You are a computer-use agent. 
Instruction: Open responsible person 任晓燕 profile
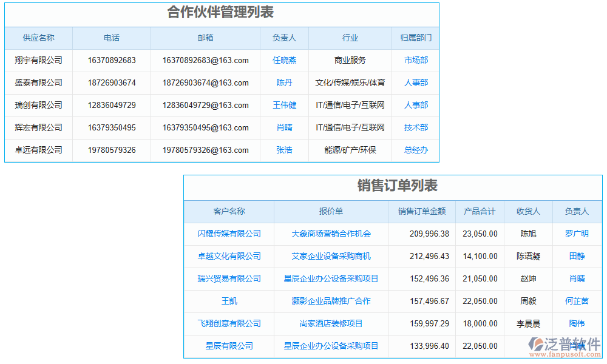click(x=284, y=60)
